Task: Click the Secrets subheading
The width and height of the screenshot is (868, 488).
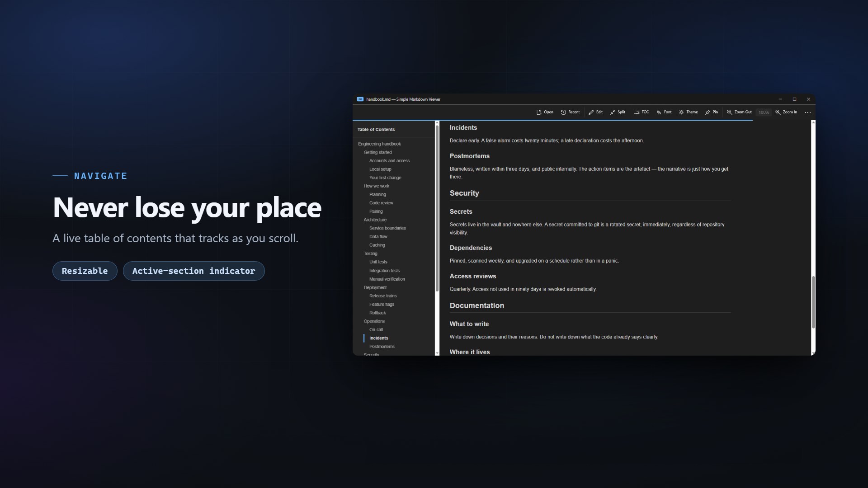Action: pos(461,212)
